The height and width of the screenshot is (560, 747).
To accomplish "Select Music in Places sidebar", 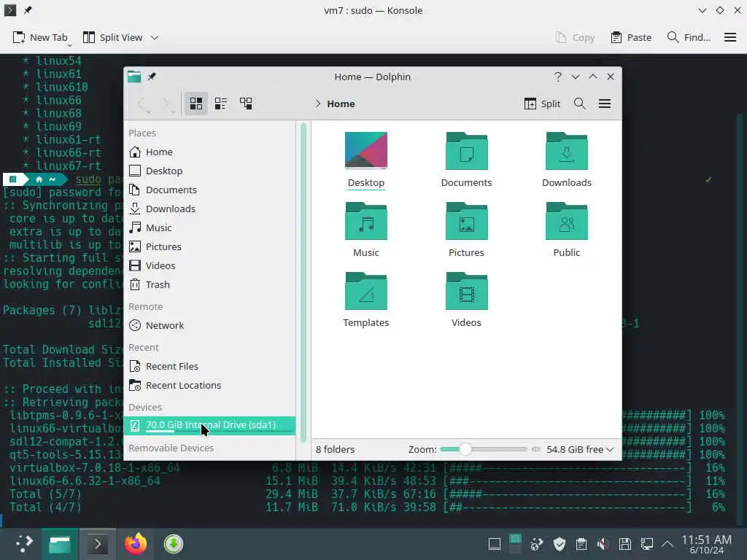I will (209, 227).
